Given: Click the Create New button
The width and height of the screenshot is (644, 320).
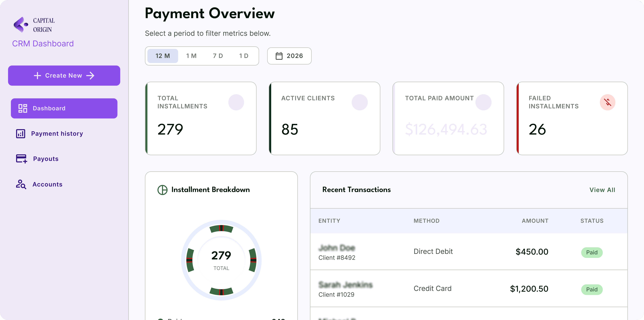Looking at the screenshot, I should point(64,76).
